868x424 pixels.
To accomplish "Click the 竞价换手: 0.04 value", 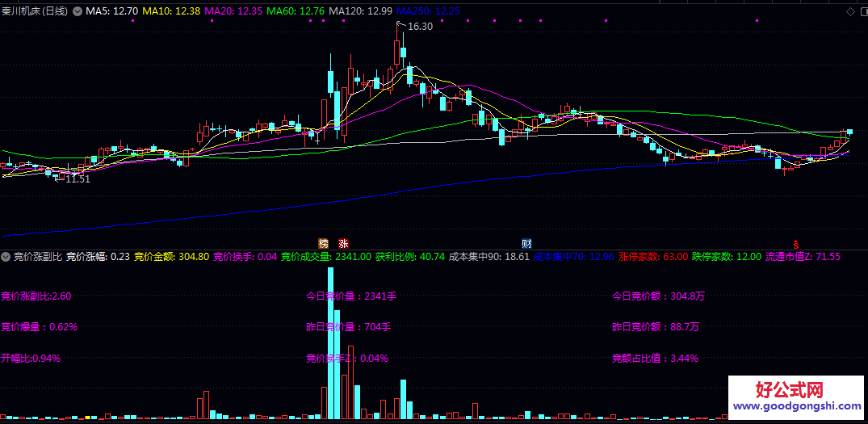I will click(x=245, y=256).
